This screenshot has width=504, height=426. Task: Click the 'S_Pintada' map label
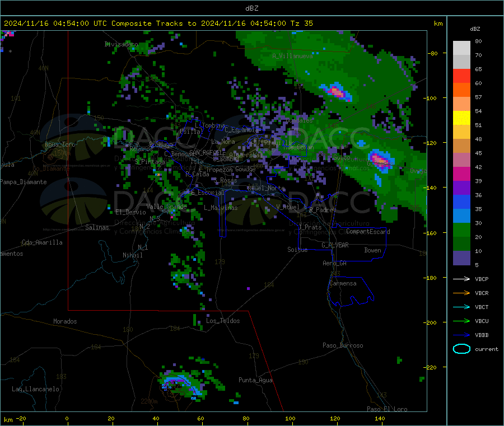tap(150, 162)
